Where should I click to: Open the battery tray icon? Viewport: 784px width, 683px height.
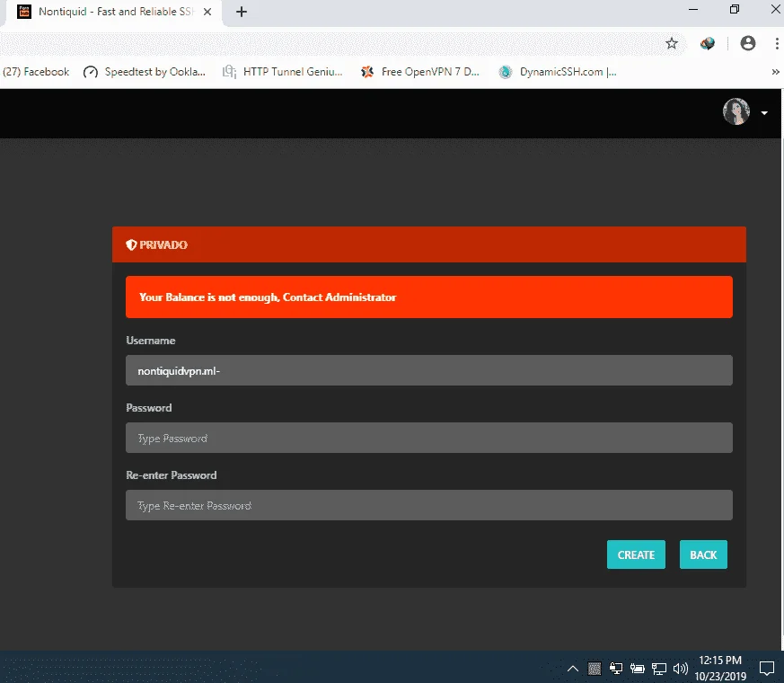(637, 669)
